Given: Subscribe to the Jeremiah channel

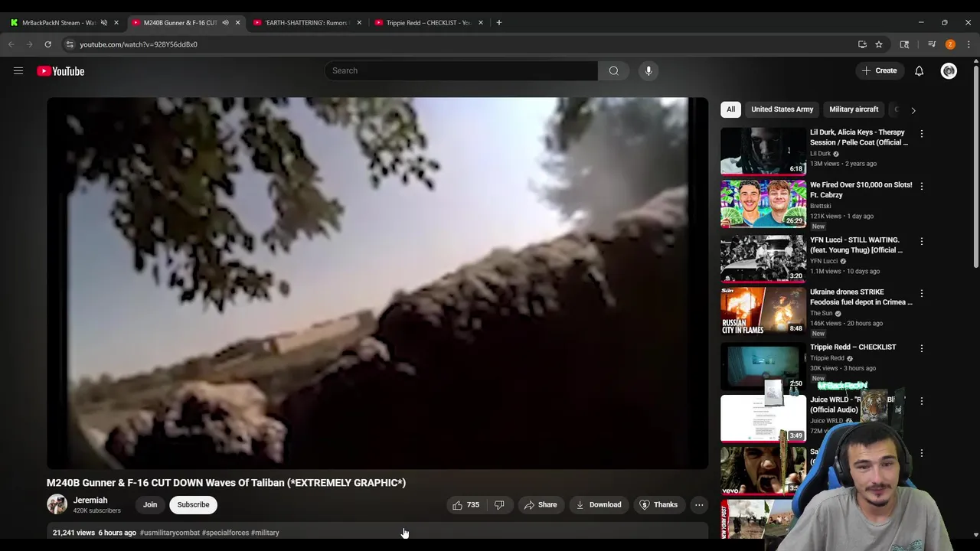Looking at the screenshot, I should pos(193,505).
